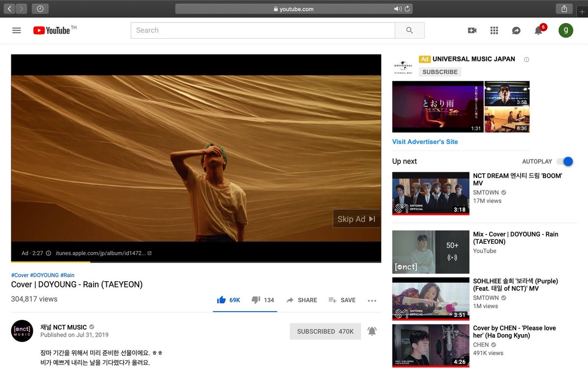Click SMTOWN under the NCT DREAM video
Viewport: 588px width, 368px height.
coord(486,192)
